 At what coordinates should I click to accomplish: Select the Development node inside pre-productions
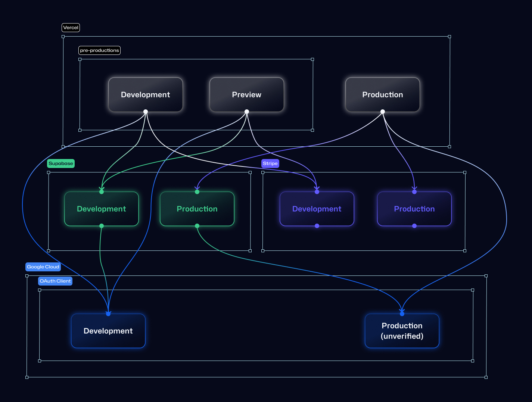[145, 94]
